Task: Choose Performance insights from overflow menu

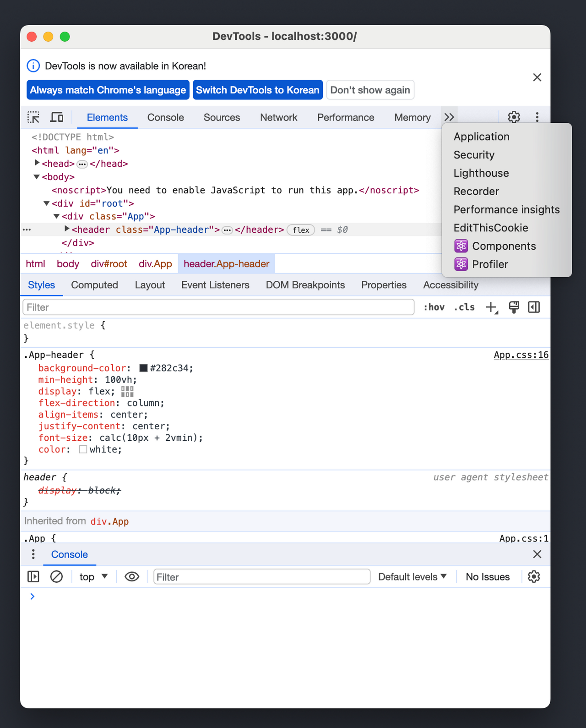Action: [x=507, y=210]
